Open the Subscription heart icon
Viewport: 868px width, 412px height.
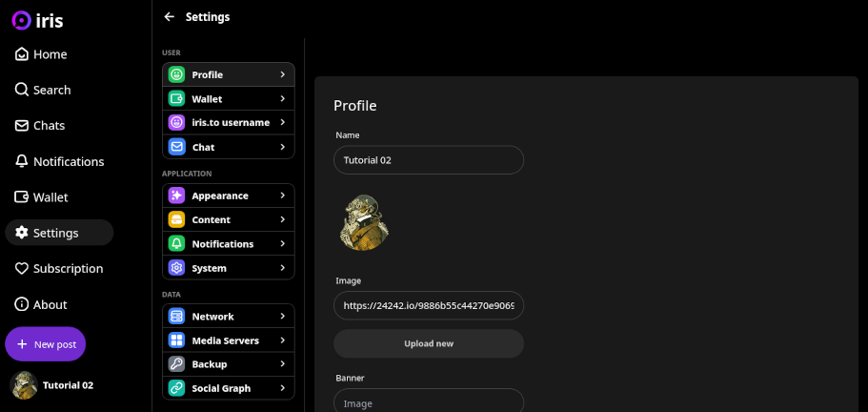[x=22, y=269]
